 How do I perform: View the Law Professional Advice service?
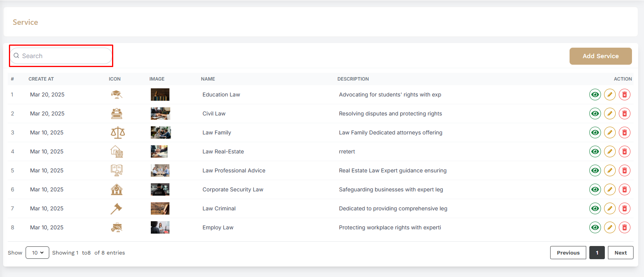[x=595, y=170]
